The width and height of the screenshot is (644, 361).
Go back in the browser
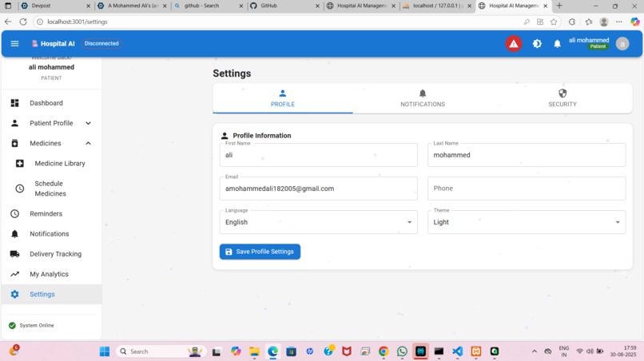click(x=8, y=22)
